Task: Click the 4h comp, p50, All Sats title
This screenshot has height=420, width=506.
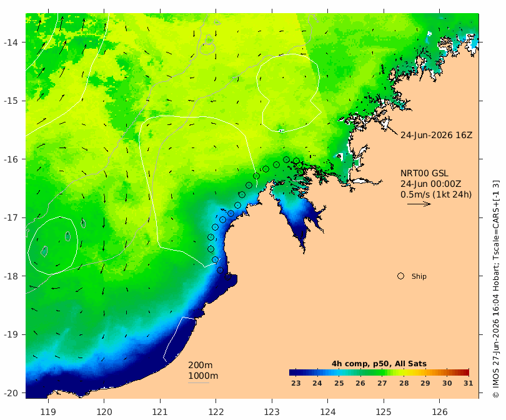Action: point(379,364)
